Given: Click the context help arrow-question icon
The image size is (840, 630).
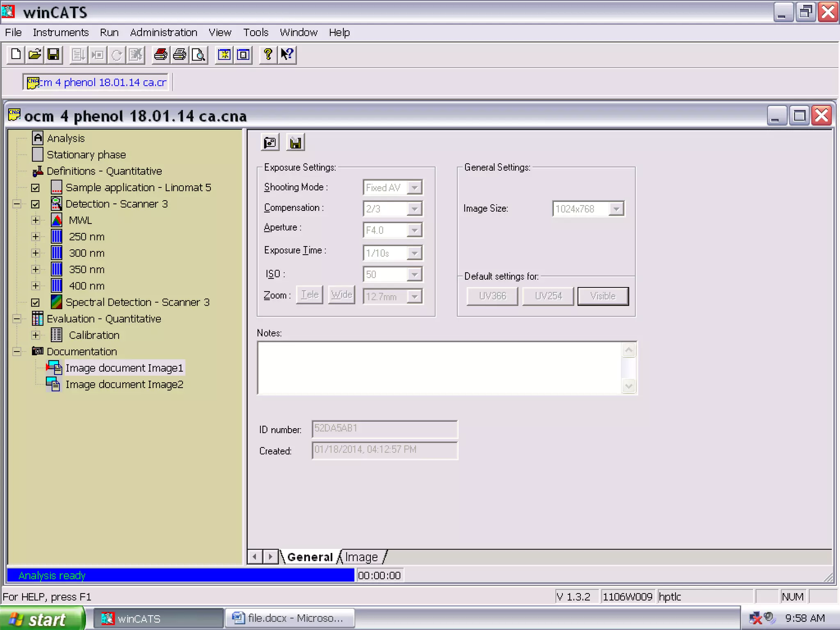Looking at the screenshot, I should click(287, 55).
